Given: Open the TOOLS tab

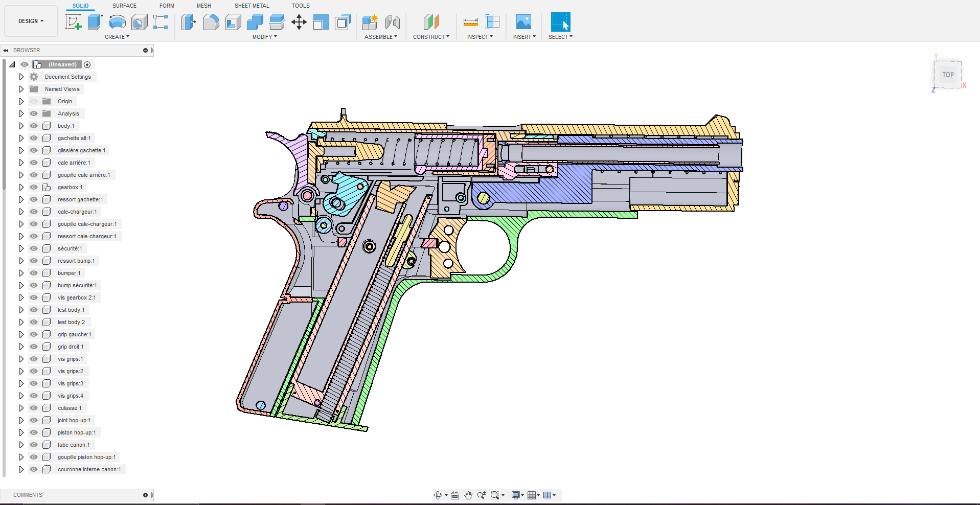Looking at the screenshot, I should point(301,6).
